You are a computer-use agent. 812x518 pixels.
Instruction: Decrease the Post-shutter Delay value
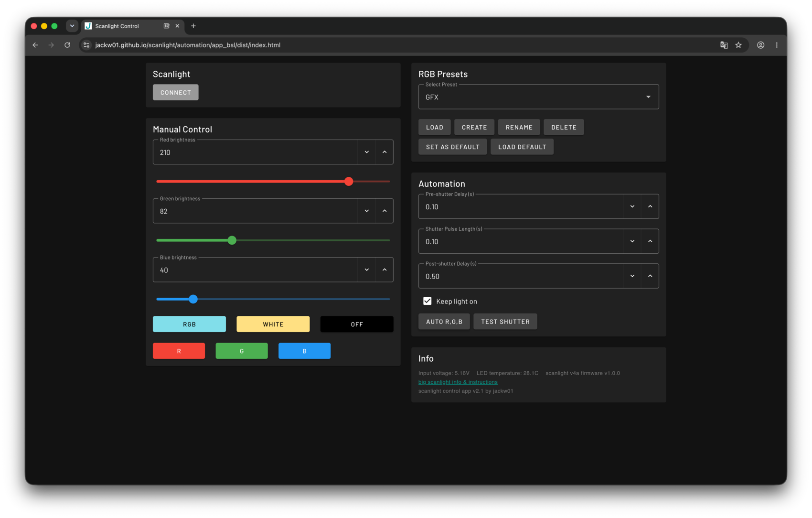pos(632,276)
